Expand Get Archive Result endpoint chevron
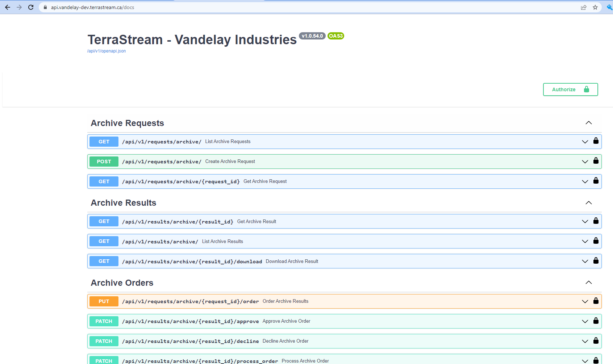 [x=585, y=222]
